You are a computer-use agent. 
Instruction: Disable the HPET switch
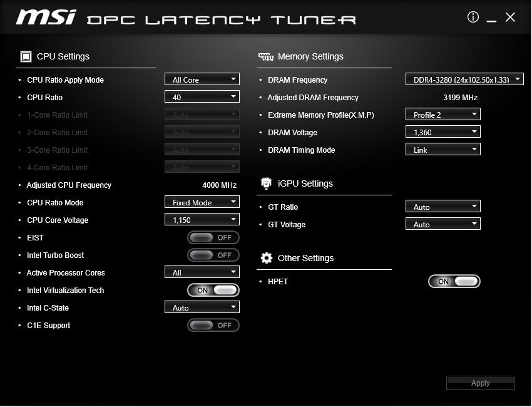[x=454, y=281]
